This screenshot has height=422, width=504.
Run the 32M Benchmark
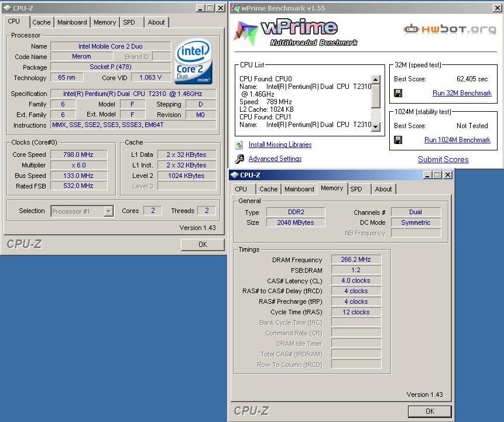(x=462, y=93)
